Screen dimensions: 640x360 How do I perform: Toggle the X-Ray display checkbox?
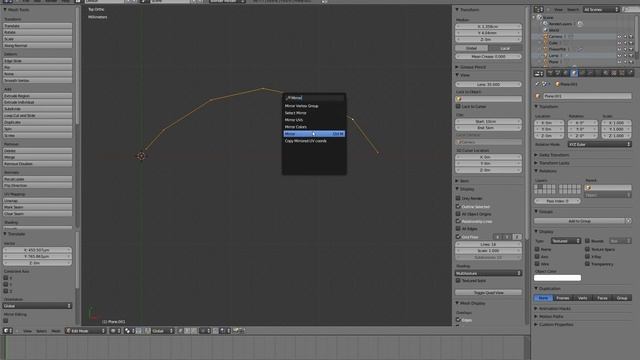pyautogui.click(x=587, y=257)
